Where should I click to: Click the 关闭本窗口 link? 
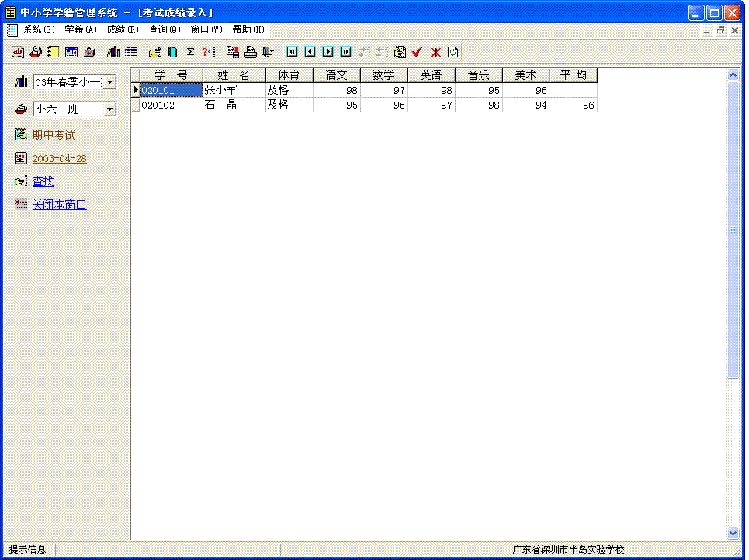click(x=59, y=205)
